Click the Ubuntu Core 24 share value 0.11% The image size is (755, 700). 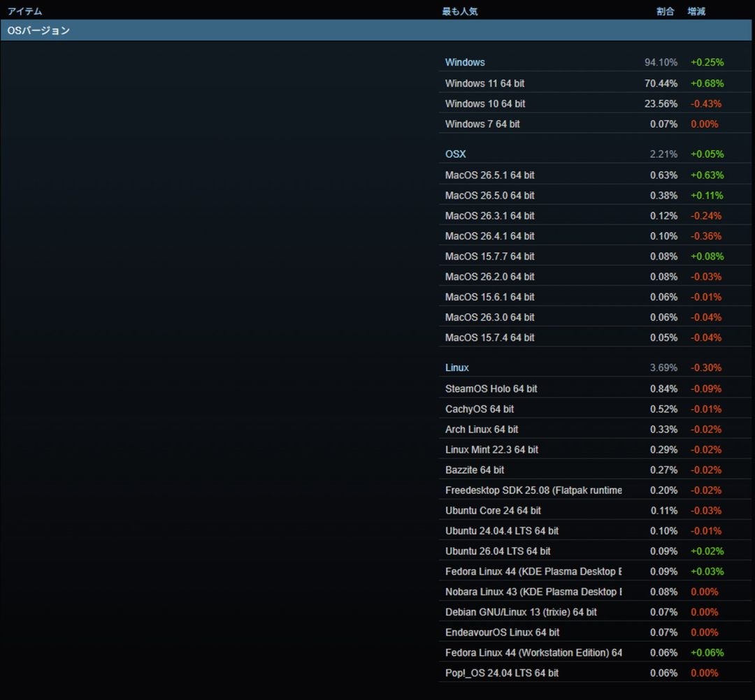tap(663, 511)
